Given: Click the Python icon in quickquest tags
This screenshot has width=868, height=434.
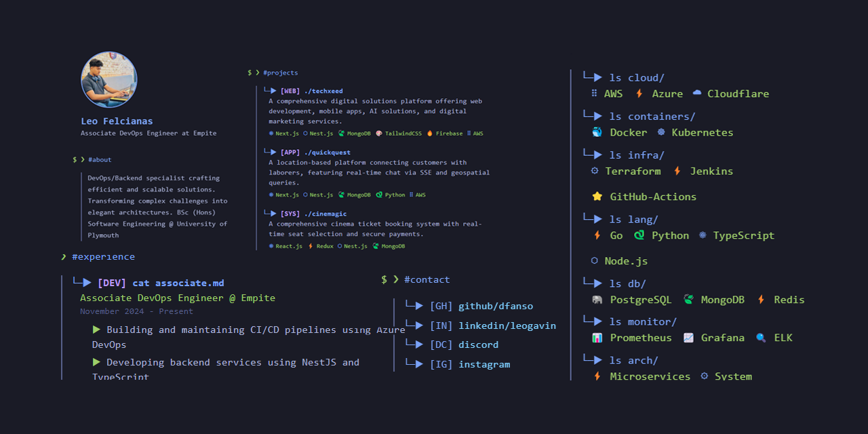Looking at the screenshot, I should coord(378,195).
